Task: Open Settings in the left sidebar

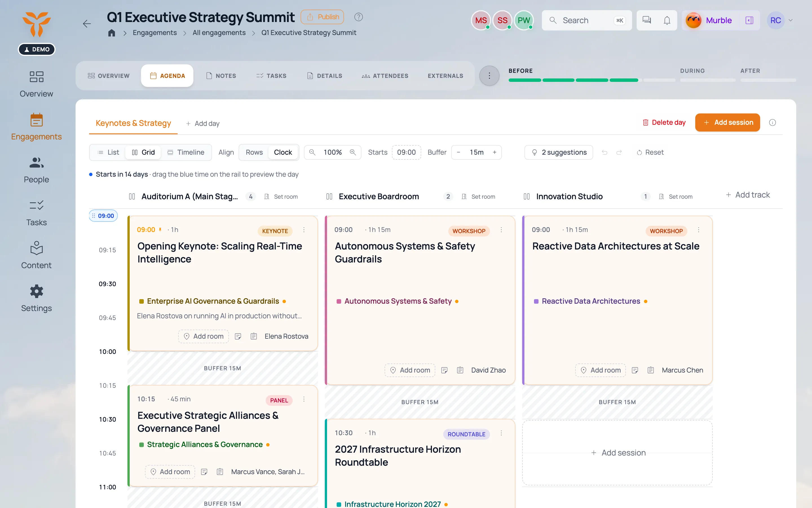Action: tap(36, 298)
